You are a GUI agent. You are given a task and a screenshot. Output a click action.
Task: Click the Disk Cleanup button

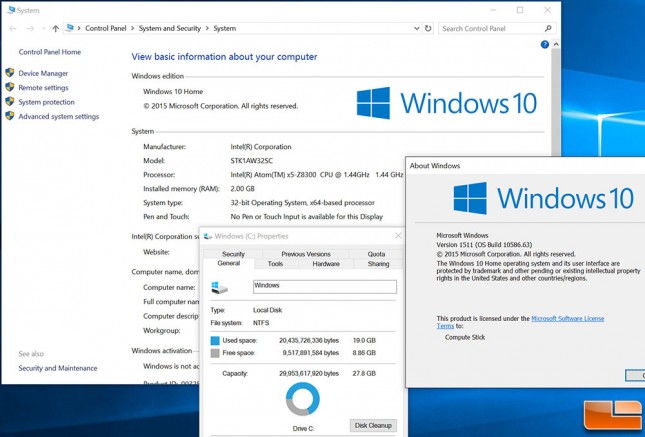[x=373, y=425]
